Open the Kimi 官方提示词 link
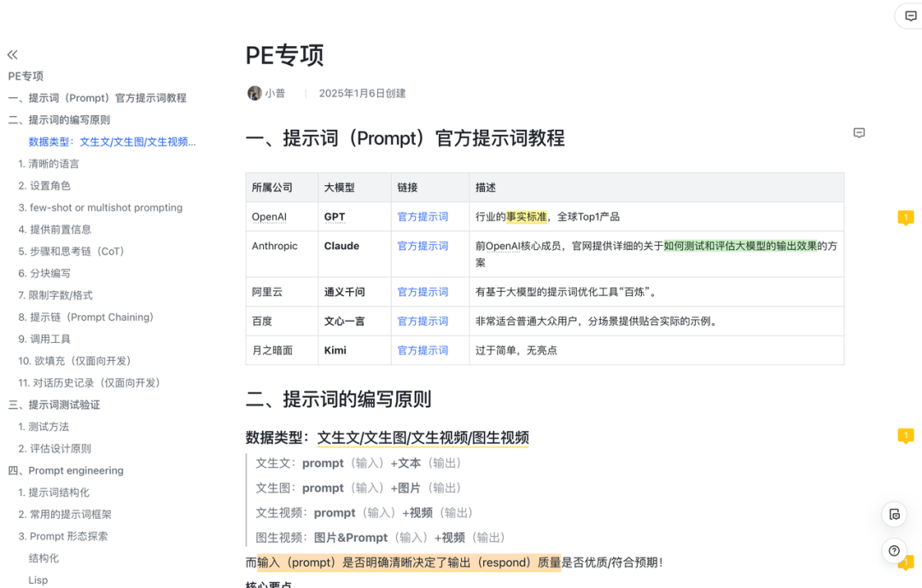This screenshot has width=922, height=588. point(423,350)
